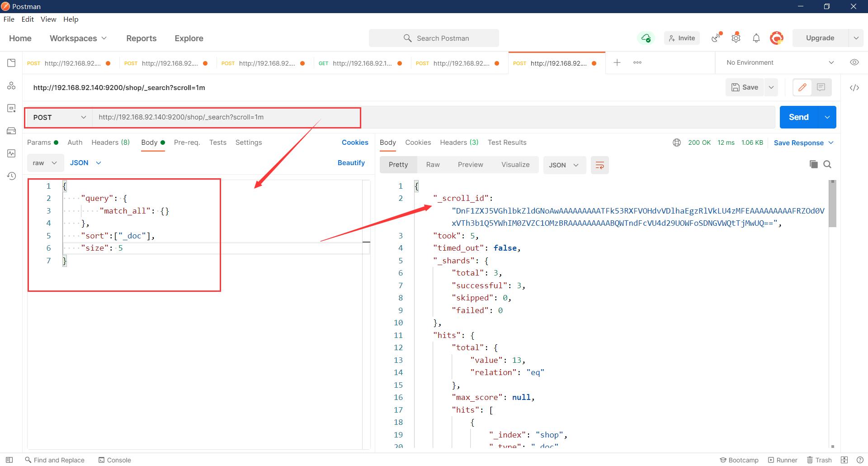
Task: Open the File menu
Action: point(9,19)
